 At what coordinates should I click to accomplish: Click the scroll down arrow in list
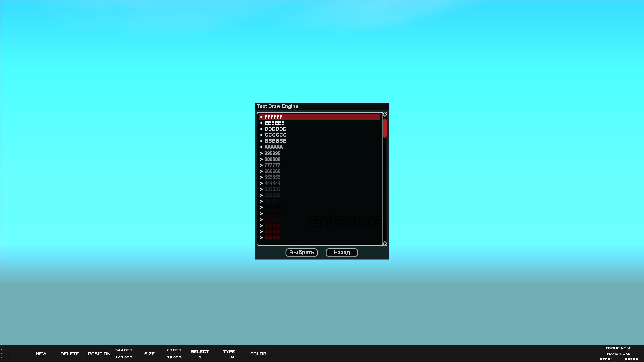(x=385, y=243)
